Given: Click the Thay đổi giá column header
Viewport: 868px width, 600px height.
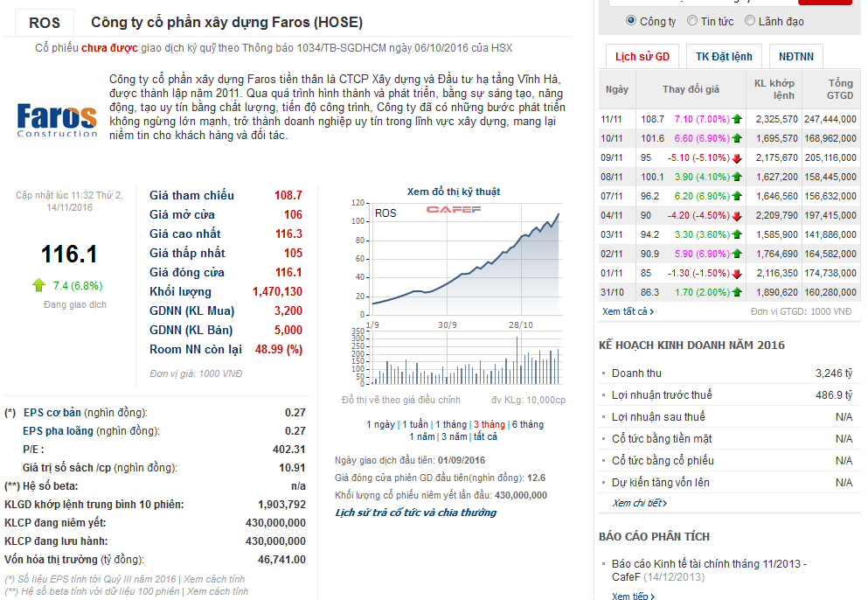Looking at the screenshot, I should [691, 89].
